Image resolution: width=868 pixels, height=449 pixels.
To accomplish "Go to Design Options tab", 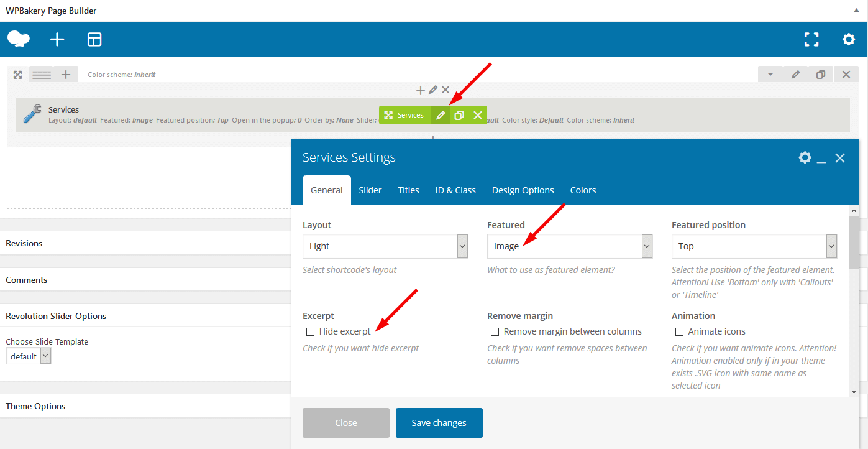I will pos(523,190).
